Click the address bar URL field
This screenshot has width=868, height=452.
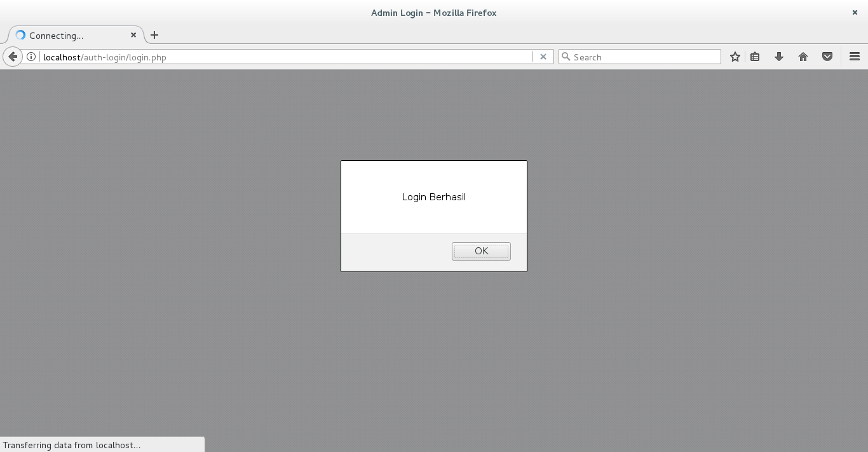(286, 57)
